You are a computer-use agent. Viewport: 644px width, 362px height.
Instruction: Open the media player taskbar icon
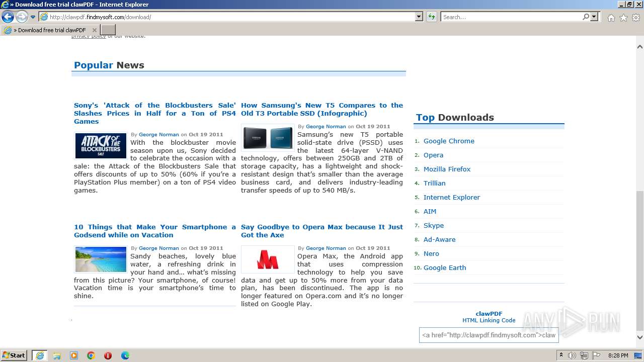pyautogui.click(x=74, y=355)
